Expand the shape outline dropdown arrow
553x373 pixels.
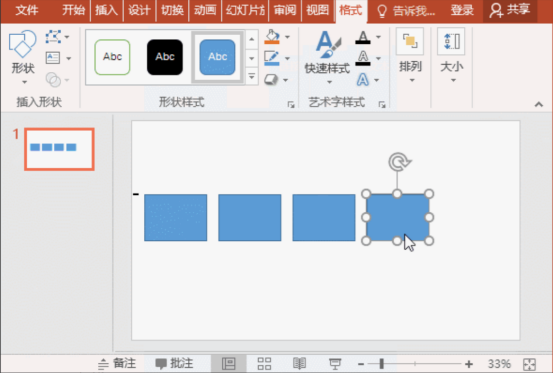tap(287, 58)
